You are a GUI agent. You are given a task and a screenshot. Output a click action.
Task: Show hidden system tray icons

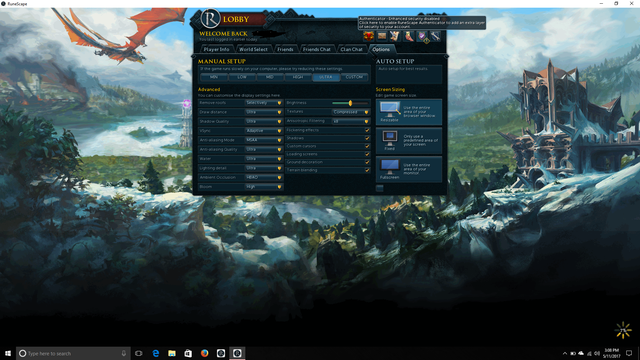(x=565, y=353)
